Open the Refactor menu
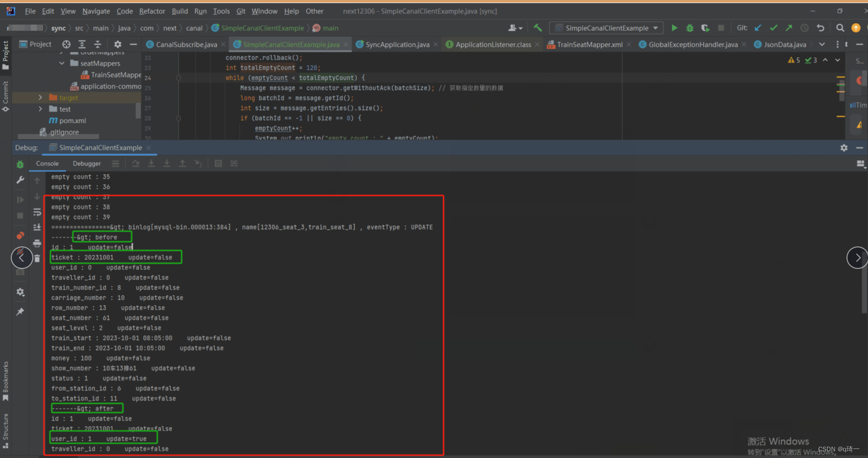 [152, 11]
